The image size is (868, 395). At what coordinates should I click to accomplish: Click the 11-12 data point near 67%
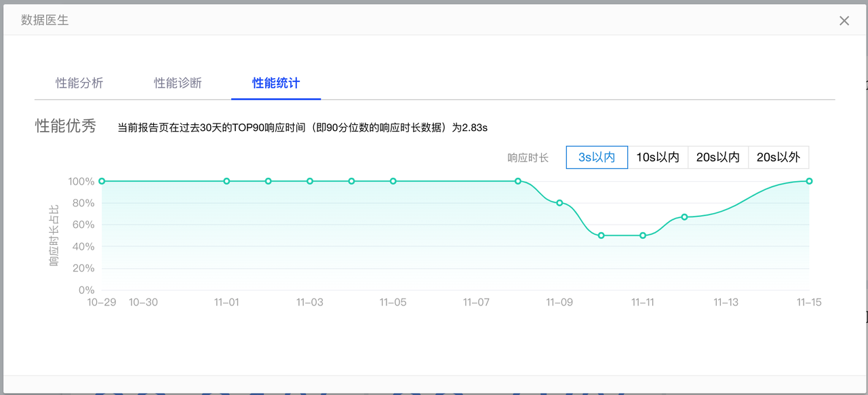pos(684,217)
